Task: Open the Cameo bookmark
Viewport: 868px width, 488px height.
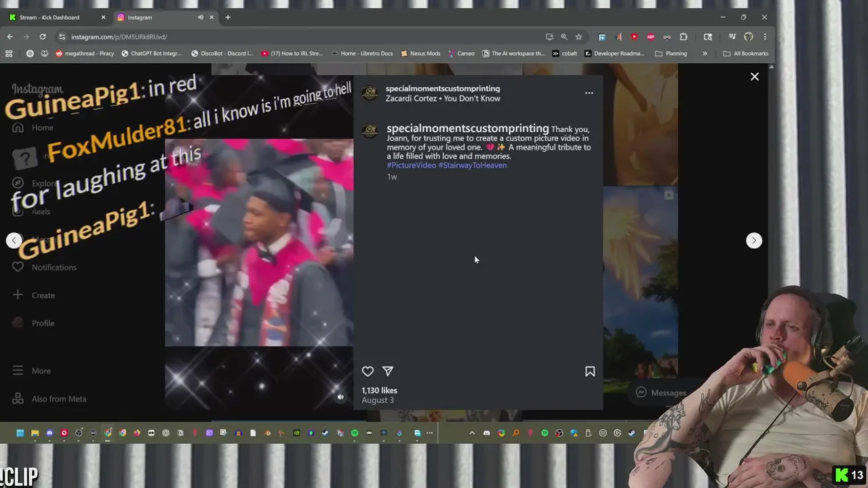Action: [x=460, y=54]
